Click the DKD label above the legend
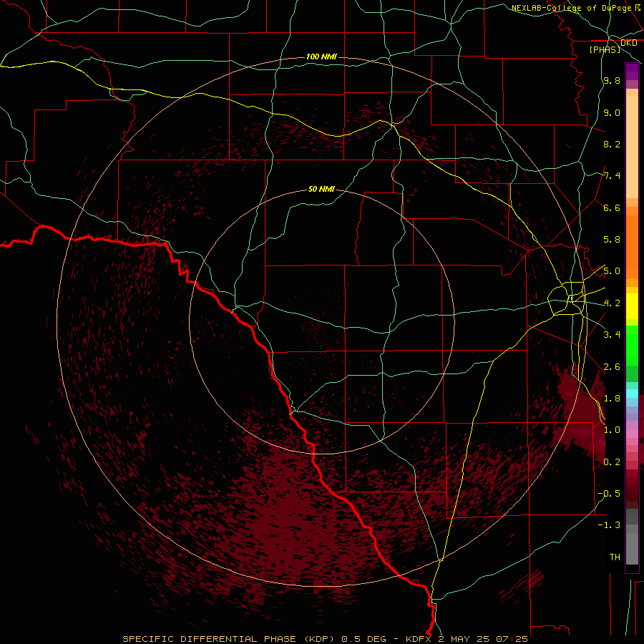Screen dimensions: 644x644 point(628,43)
